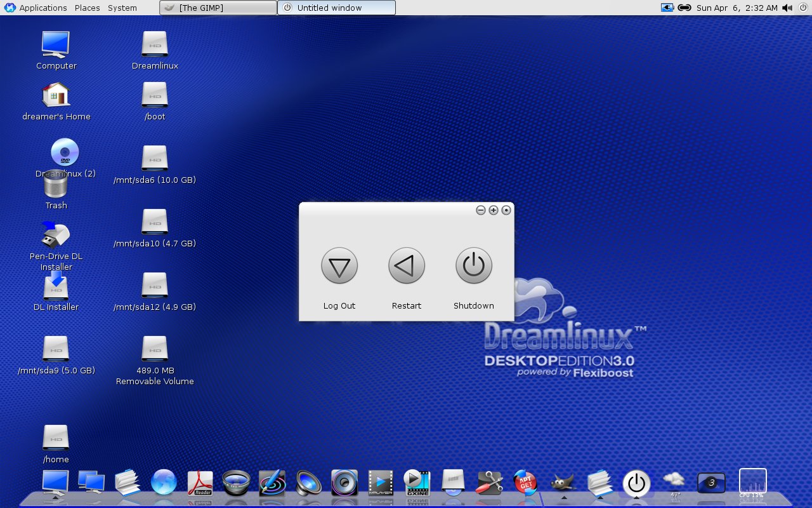
Task: Click the blue loudspeaker icon in the dock
Action: [x=308, y=483]
